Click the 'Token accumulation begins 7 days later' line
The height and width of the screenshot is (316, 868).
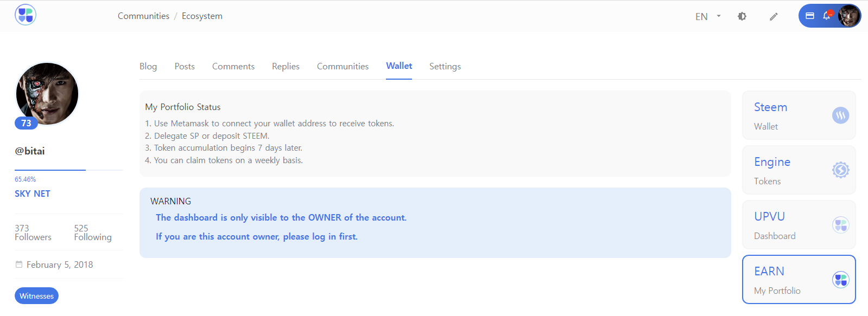click(x=224, y=148)
